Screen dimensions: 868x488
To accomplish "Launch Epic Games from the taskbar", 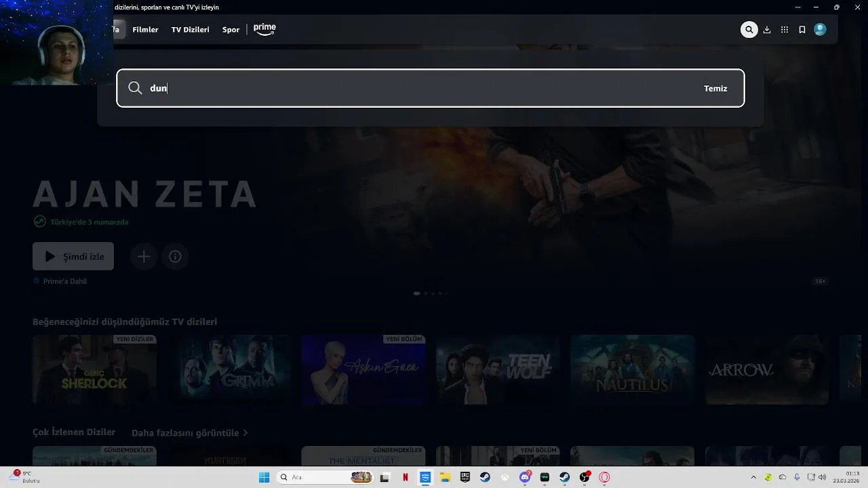I will coord(465,477).
